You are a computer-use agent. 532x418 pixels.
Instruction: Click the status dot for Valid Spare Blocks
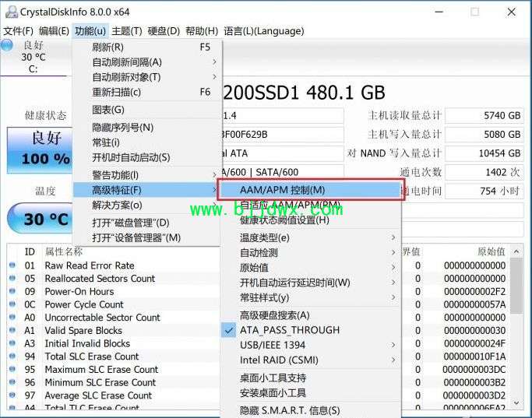click(12, 330)
